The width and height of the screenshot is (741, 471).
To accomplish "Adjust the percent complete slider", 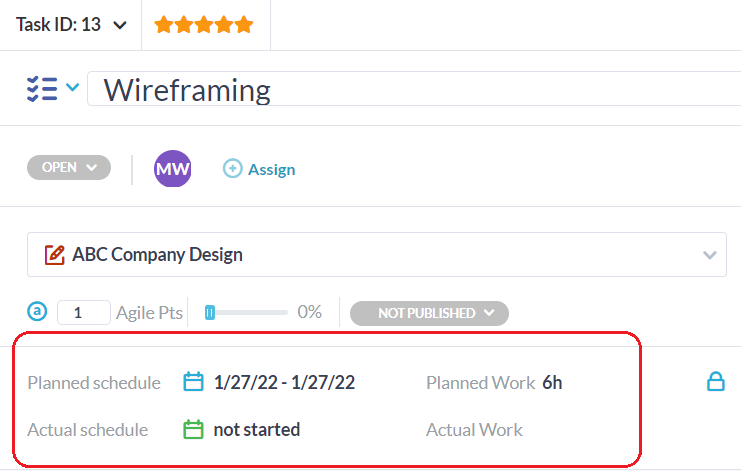I will click(x=210, y=313).
